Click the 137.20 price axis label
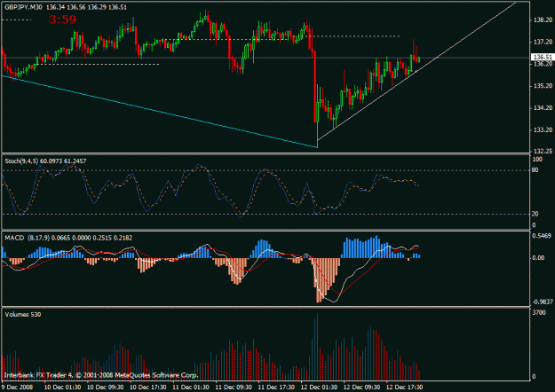Screen dimensions: 555x392 543,42
